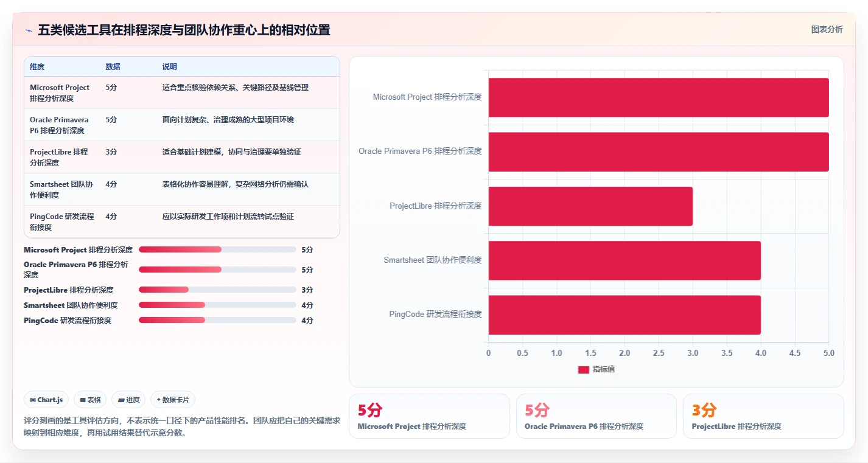Screen dimensions: 868x463
Task: Click the Microsoft Project progress bar
Action: click(217, 249)
